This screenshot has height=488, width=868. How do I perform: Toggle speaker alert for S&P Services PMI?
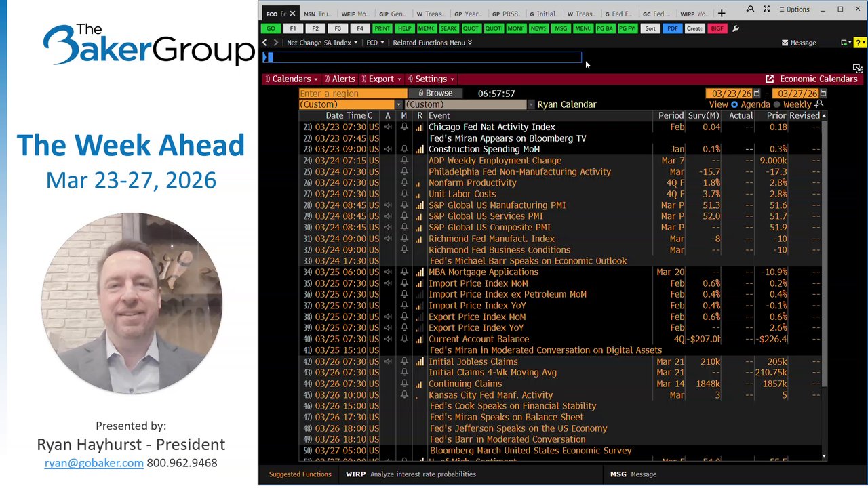coord(388,216)
